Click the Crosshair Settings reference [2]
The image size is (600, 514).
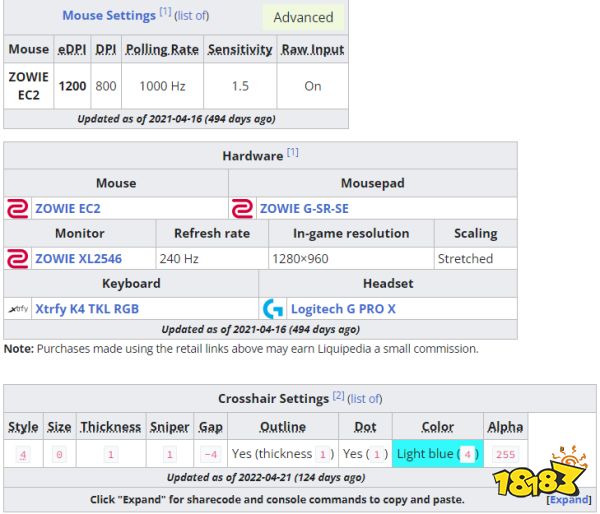[x=338, y=395]
